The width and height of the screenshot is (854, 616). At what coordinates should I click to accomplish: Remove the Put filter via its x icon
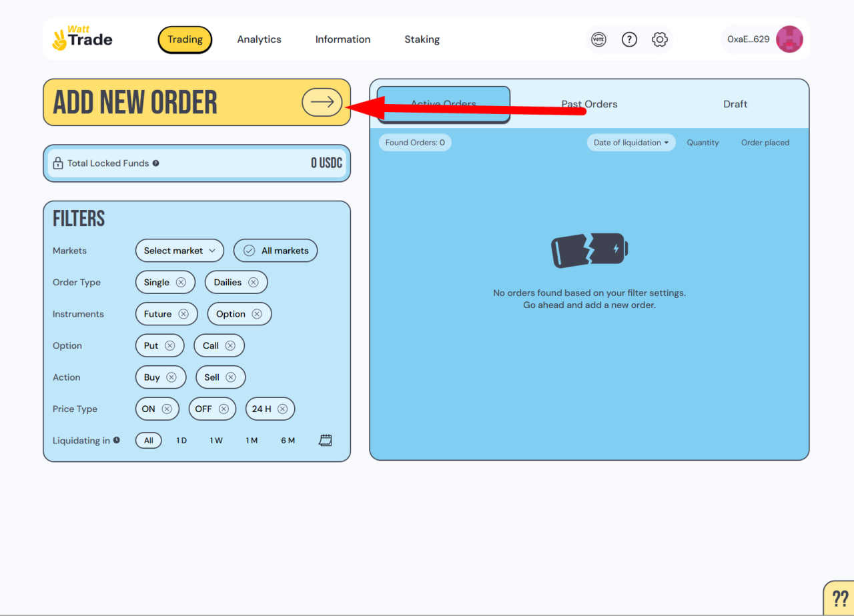[x=169, y=345]
